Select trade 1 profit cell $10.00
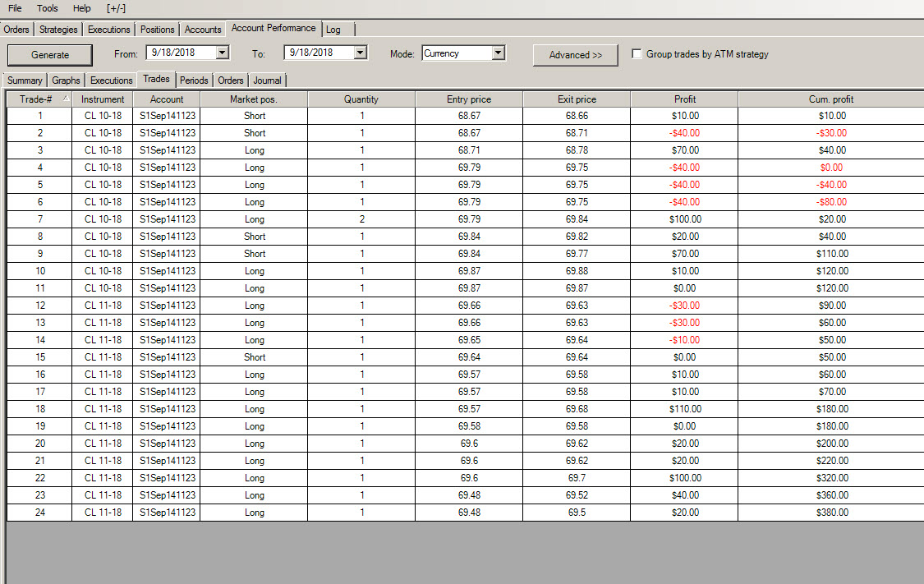 pyautogui.click(x=685, y=116)
